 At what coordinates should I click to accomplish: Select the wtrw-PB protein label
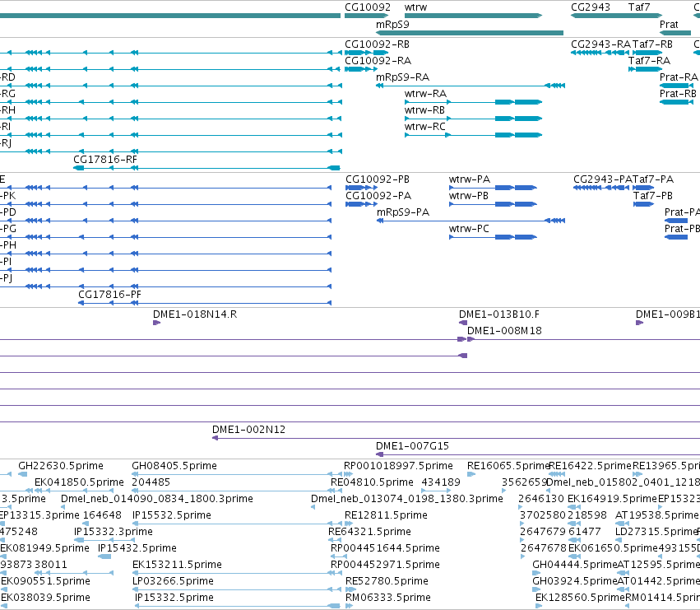coord(469,196)
